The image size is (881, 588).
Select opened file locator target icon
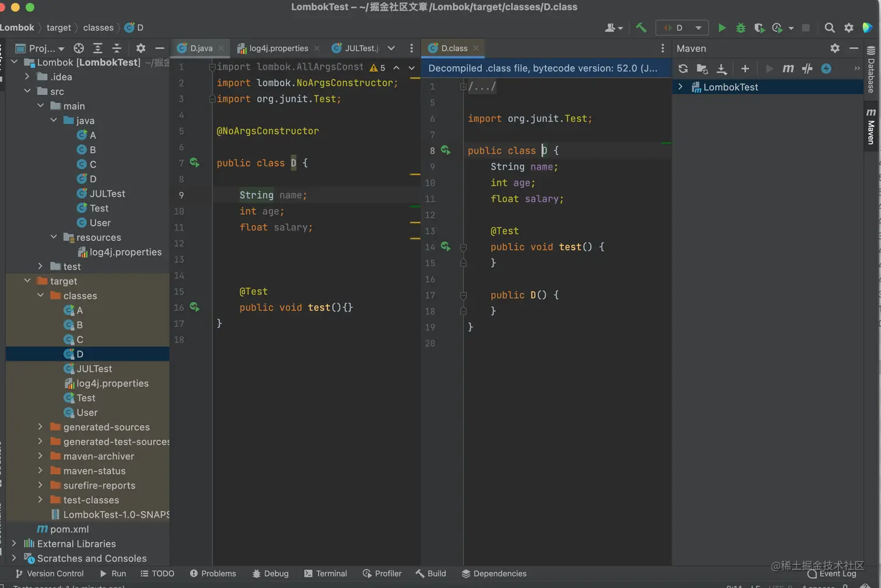pyautogui.click(x=79, y=48)
